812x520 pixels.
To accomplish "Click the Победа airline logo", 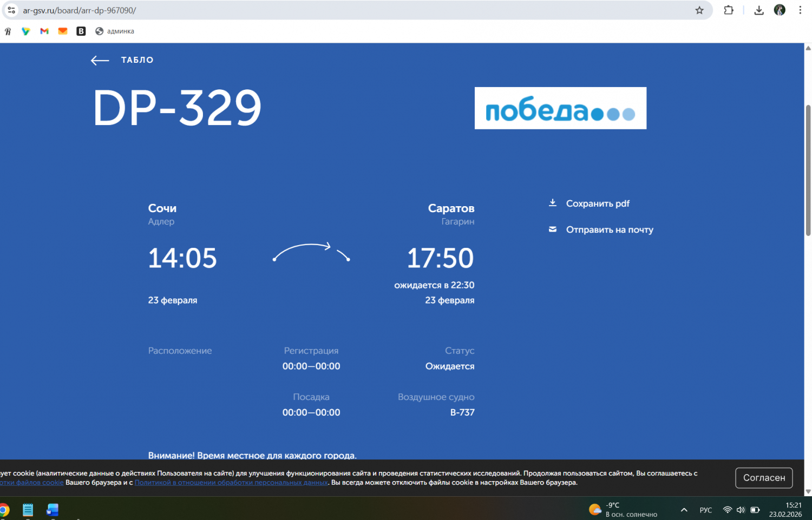I will point(560,108).
